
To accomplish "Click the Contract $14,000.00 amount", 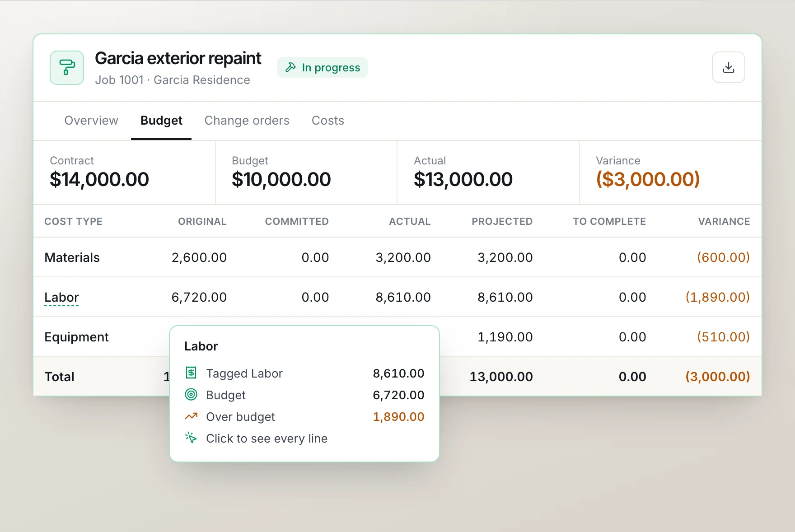I will pyautogui.click(x=99, y=179).
